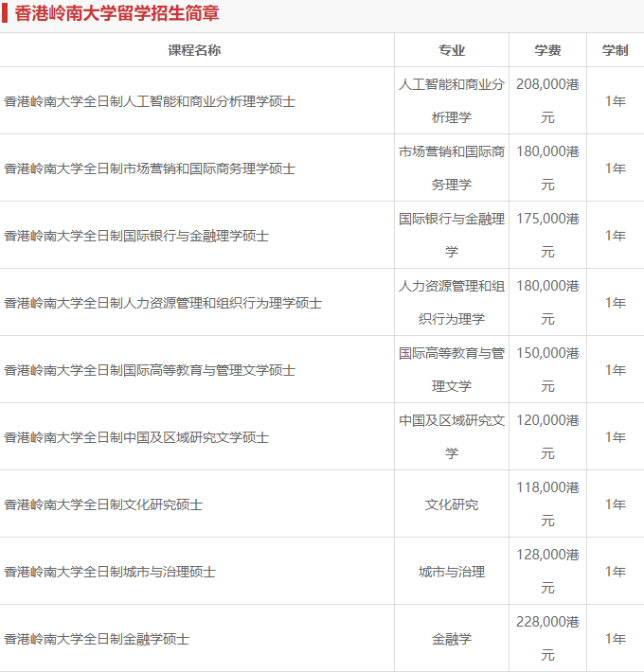Click 1年 duration in the 国际高等教育 row
This screenshot has height=672, width=644.
coord(616,370)
